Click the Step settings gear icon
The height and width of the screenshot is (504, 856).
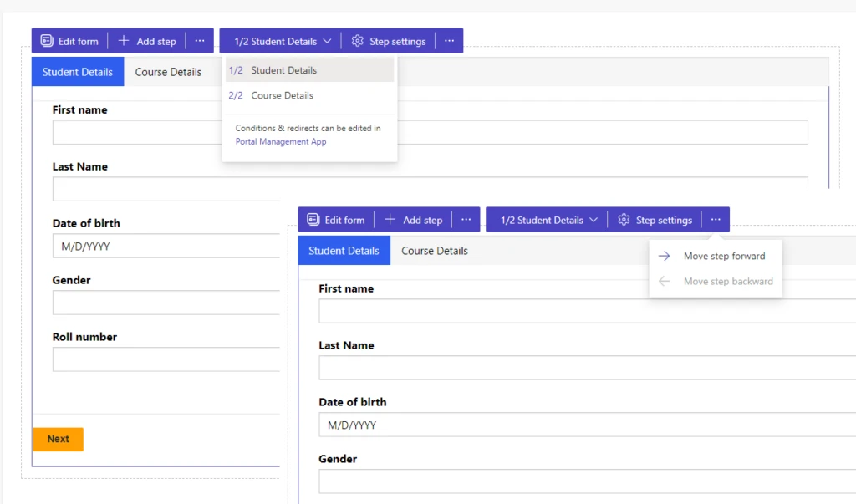point(359,40)
